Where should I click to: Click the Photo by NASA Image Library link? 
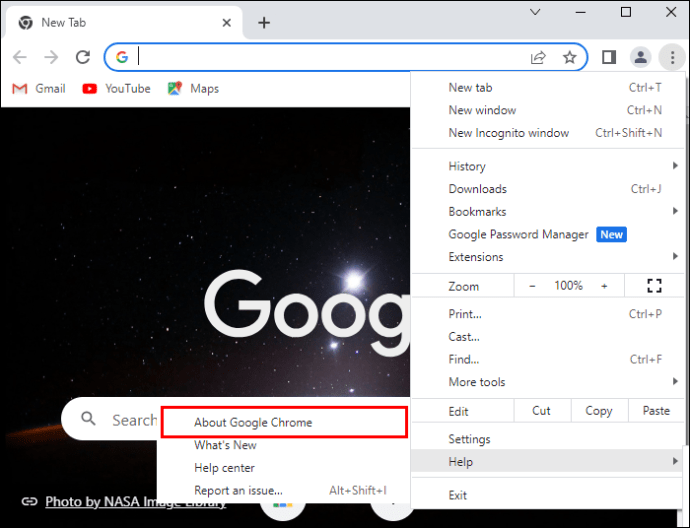pyautogui.click(x=136, y=502)
